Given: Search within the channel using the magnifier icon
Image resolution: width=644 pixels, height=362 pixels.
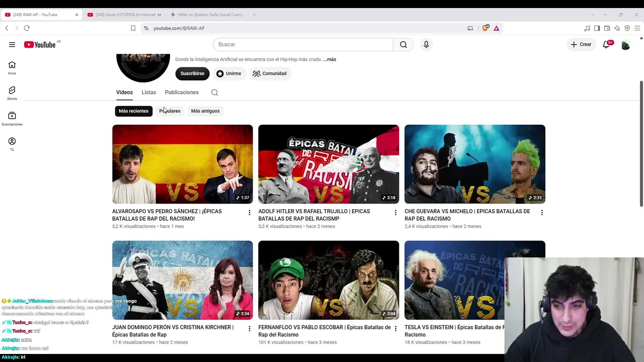Looking at the screenshot, I should 215,93.
